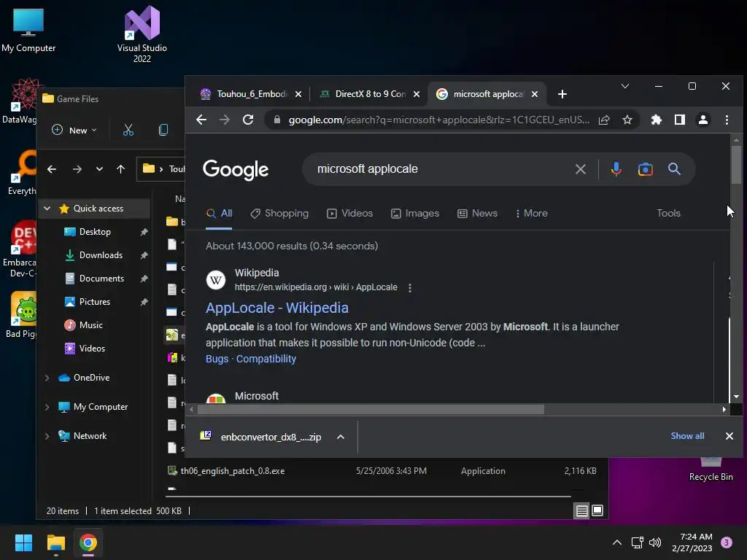747x560 pixels.
Task: Open New menu in Game Files window
Action: point(74,130)
